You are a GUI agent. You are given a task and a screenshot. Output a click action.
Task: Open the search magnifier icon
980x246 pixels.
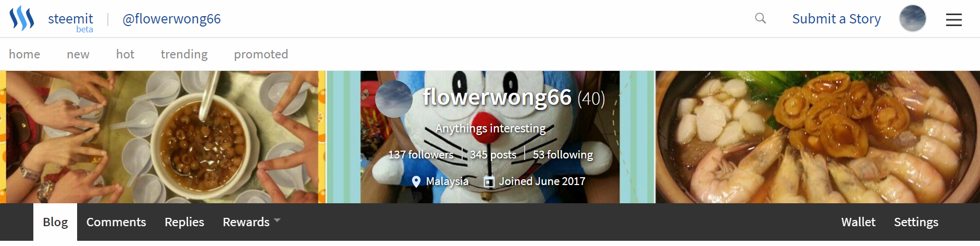click(x=761, y=19)
